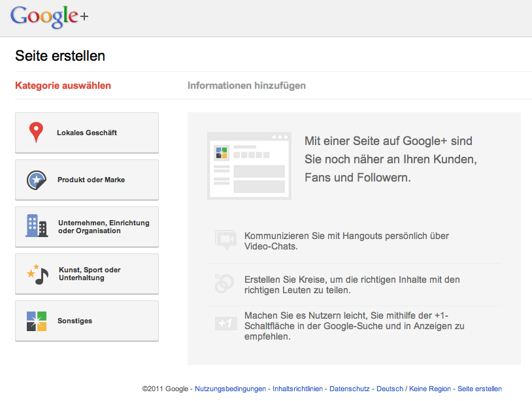Go to the Informationen hinzufügen step
The width and height of the screenshot is (532, 401).
[246, 86]
